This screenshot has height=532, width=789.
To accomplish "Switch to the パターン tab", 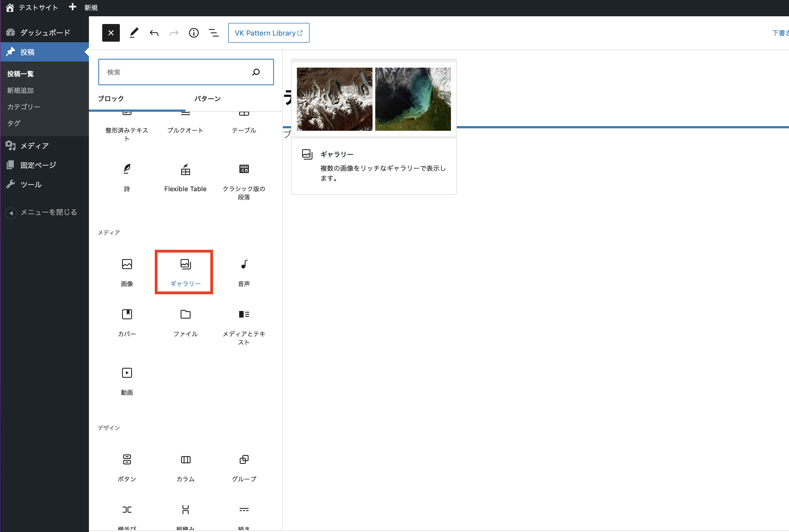I will click(207, 99).
